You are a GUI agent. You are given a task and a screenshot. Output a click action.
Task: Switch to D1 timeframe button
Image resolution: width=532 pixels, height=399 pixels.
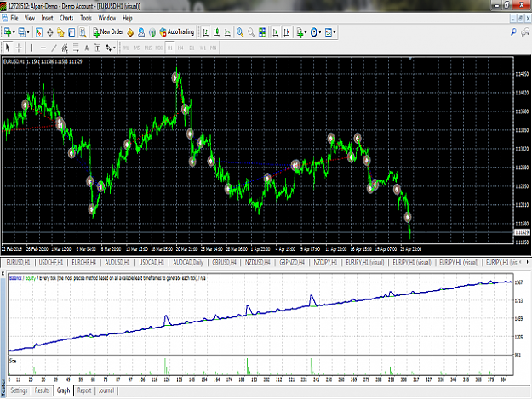tap(192, 48)
